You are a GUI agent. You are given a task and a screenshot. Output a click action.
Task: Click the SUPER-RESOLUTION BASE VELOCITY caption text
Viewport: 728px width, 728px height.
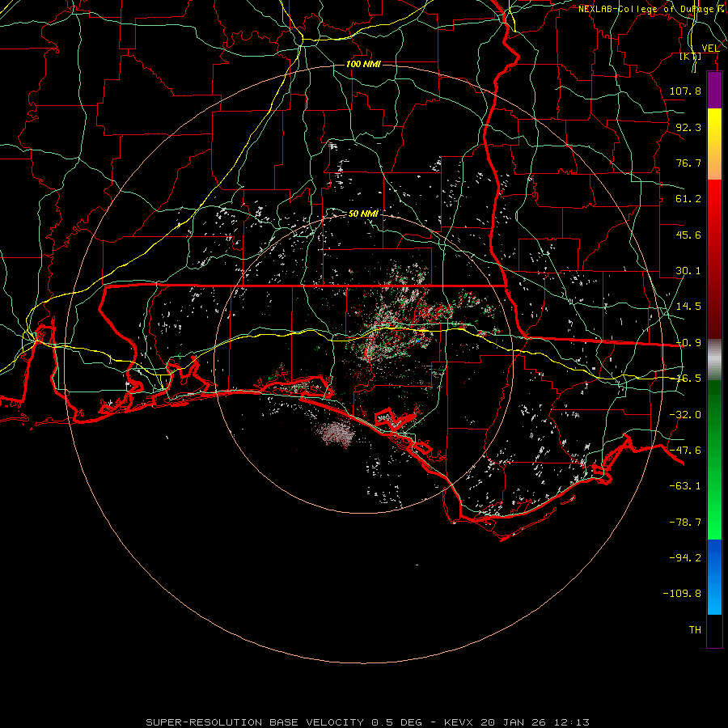coord(256,722)
